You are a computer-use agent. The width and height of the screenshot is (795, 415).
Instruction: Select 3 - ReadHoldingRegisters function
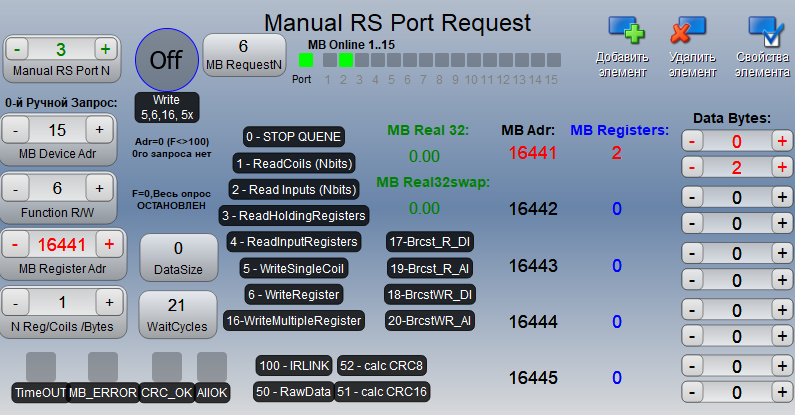(x=294, y=215)
